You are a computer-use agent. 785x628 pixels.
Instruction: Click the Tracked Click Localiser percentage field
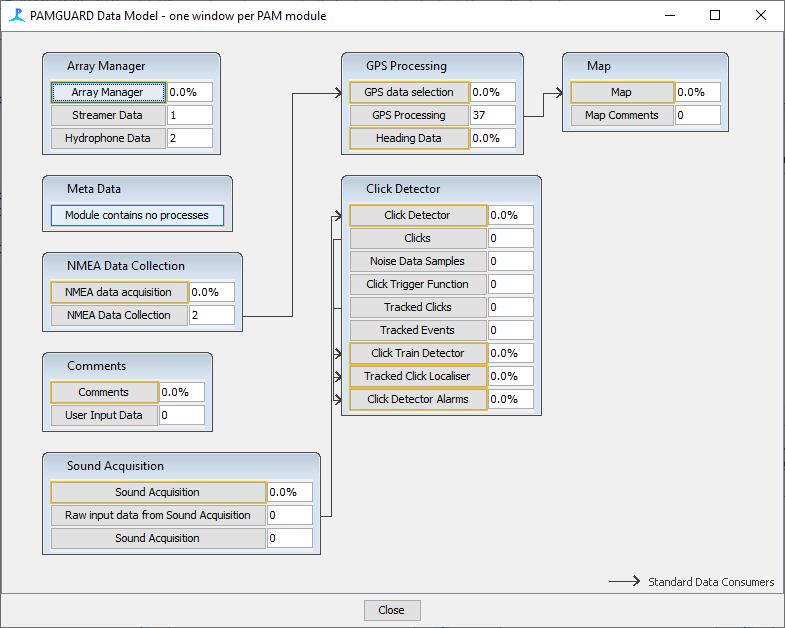511,376
